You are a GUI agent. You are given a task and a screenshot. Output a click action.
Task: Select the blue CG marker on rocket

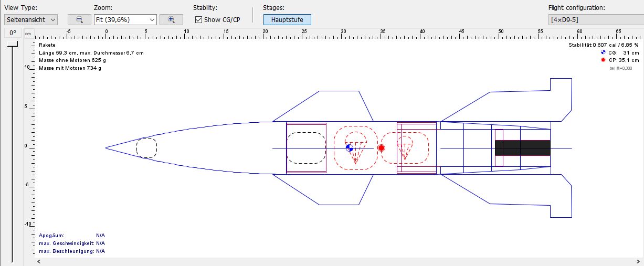click(x=350, y=148)
